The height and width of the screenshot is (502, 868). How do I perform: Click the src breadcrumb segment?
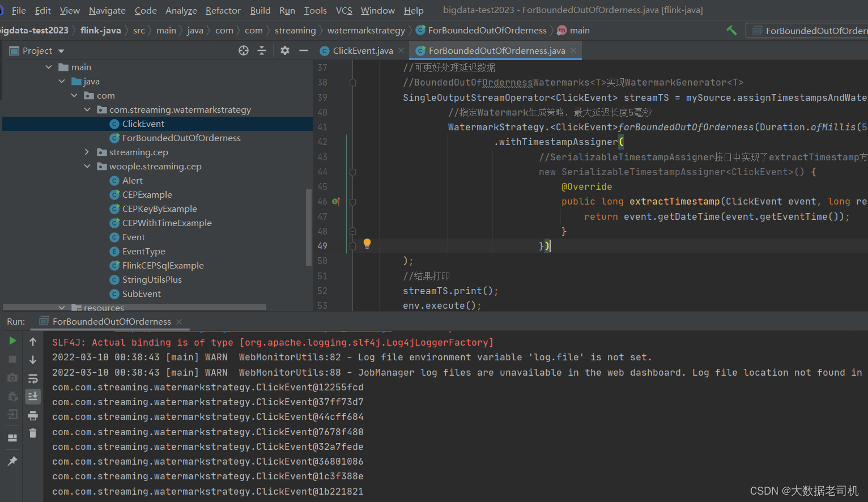[x=139, y=30]
